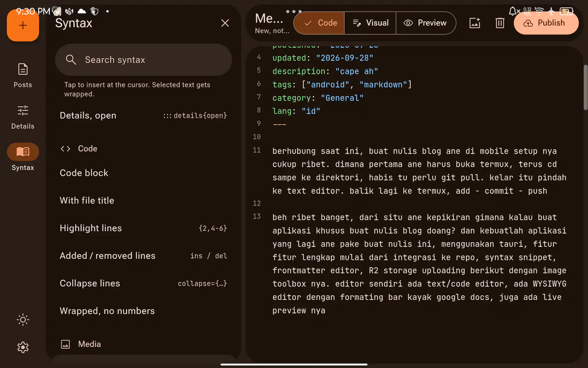Click the description: "cape ah" line
The image size is (588, 368).
325,71
